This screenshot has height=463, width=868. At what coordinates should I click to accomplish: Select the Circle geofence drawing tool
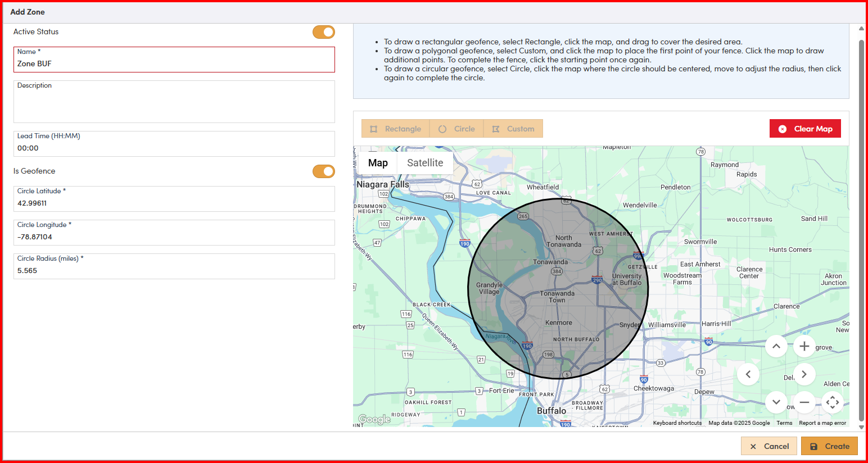(x=456, y=129)
